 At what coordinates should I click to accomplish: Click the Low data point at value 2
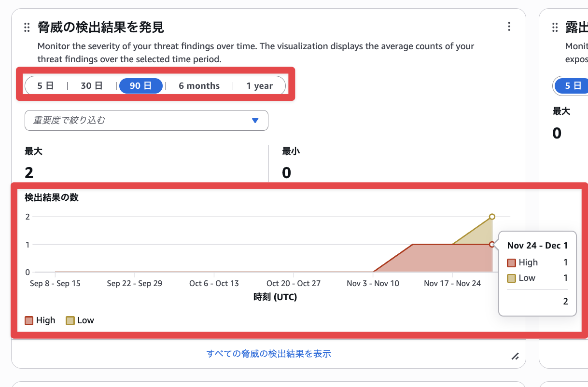[x=492, y=217]
